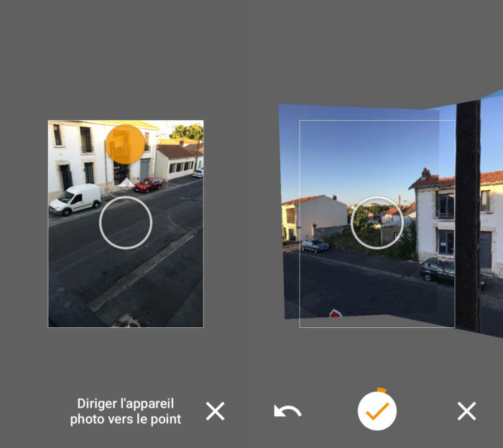Click the red sign at panorama bottom edge
503x448 pixels.
(x=336, y=314)
